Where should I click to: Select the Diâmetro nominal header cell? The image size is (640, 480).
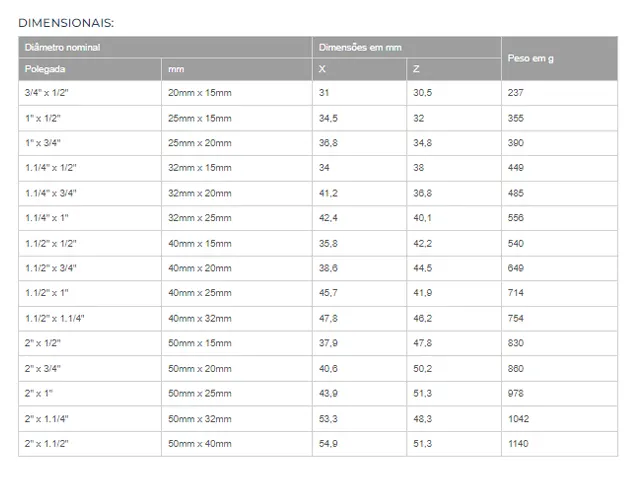(165, 47)
